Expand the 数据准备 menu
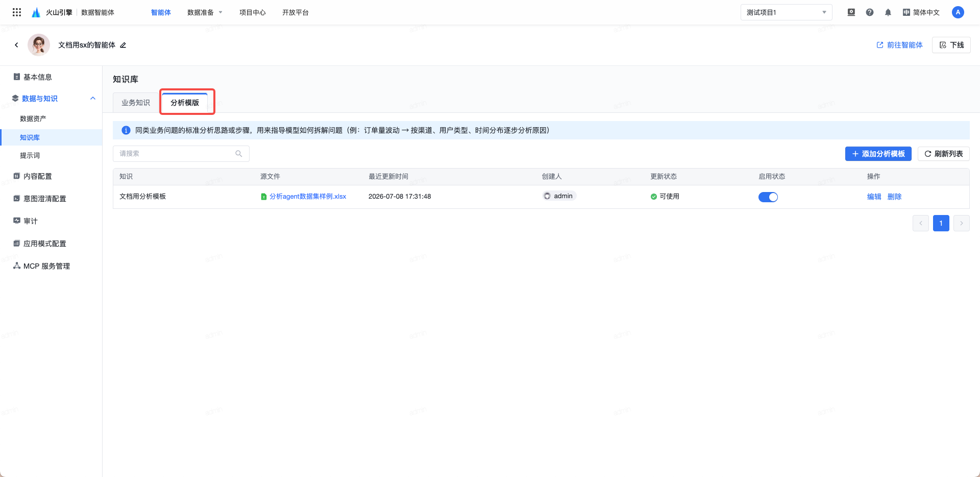Image resolution: width=980 pixels, height=477 pixels. point(205,12)
